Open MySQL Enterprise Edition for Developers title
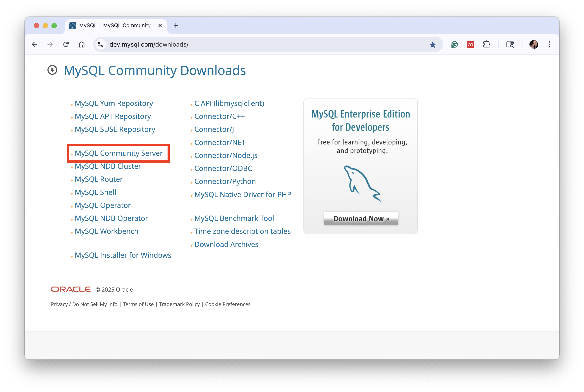 (361, 120)
